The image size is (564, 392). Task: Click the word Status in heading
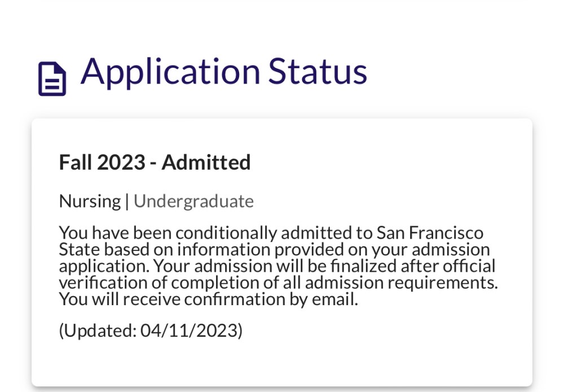(x=318, y=72)
